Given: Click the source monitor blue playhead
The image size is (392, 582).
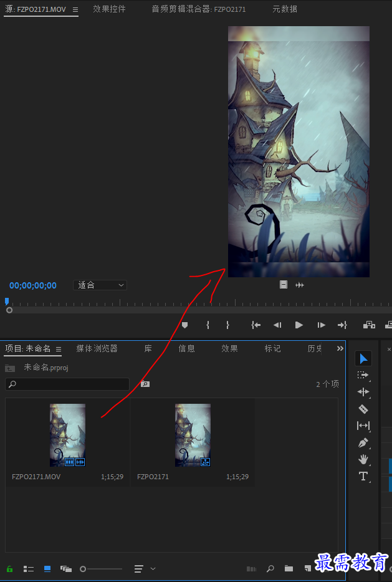Looking at the screenshot, I should (7, 302).
